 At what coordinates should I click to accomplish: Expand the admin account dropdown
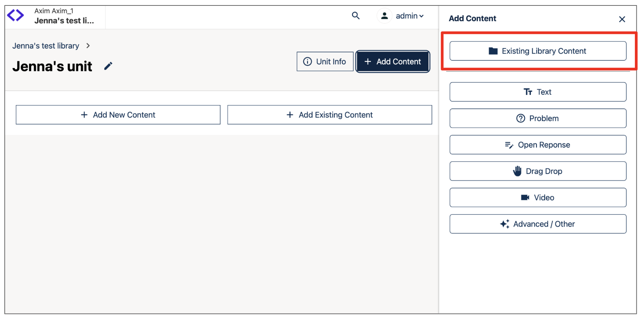[410, 16]
